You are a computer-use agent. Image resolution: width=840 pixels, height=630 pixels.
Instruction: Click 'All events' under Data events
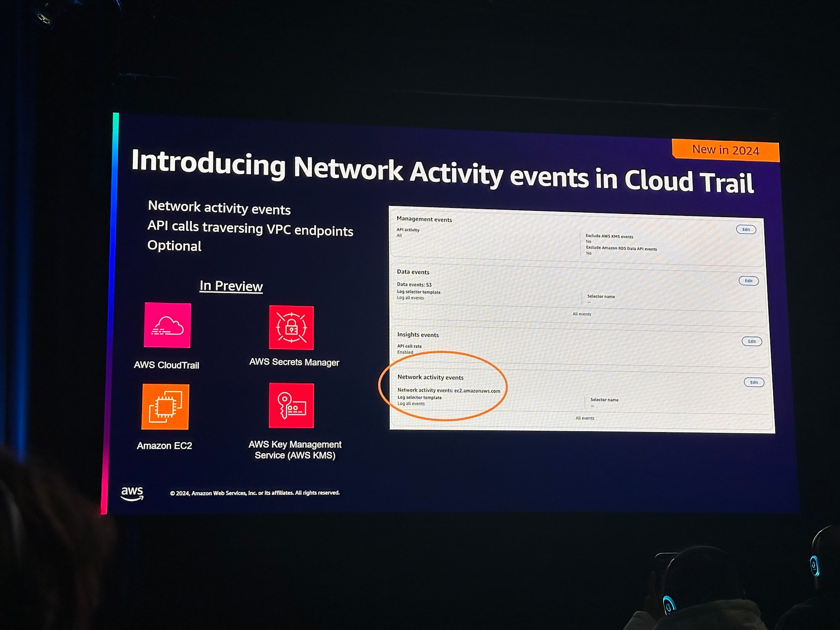click(582, 314)
